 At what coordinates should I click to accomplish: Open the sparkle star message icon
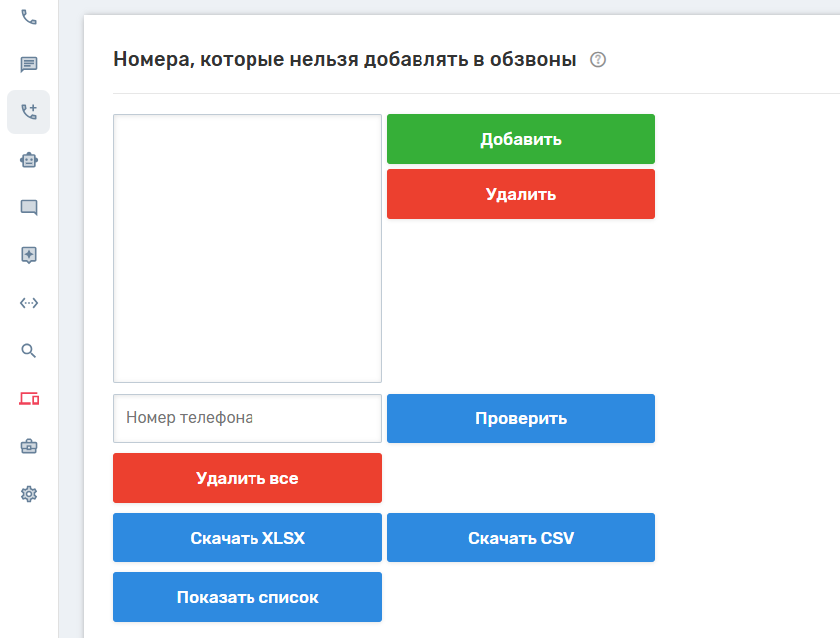click(29, 255)
